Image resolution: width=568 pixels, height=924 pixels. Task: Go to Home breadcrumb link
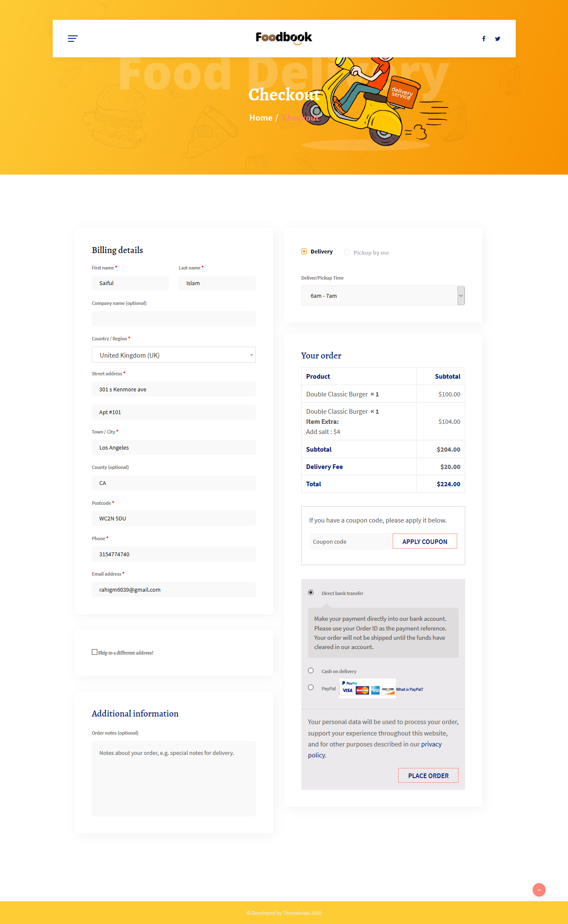(261, 118)
